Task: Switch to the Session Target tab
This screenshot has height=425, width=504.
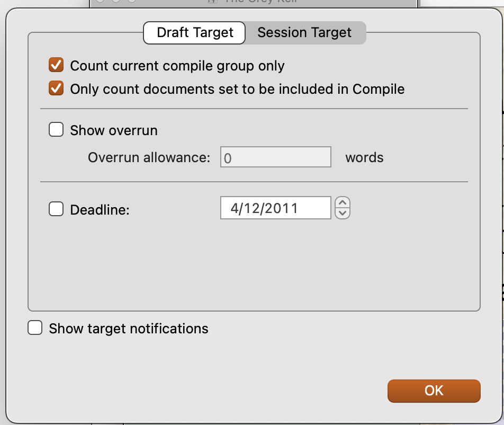Action: [304, 32]
